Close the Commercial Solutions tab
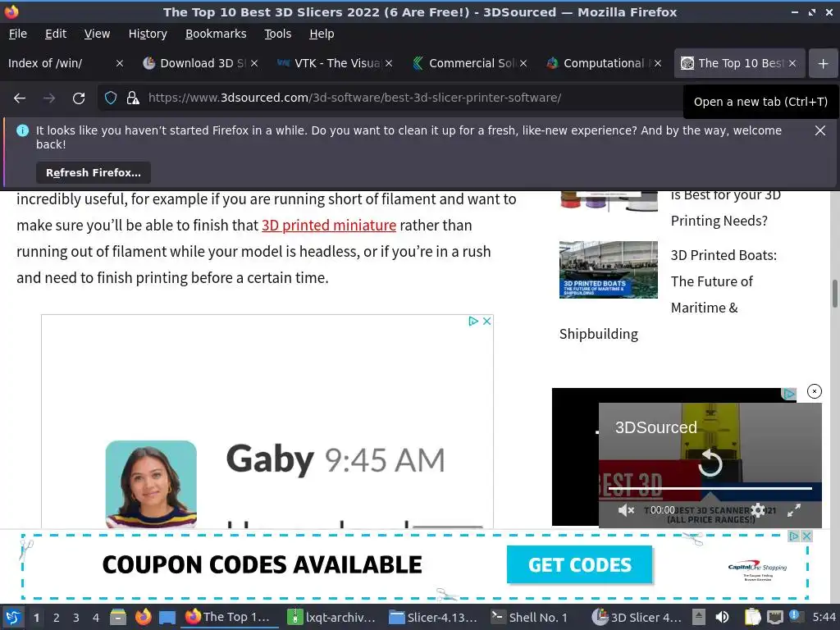Image resolution: width=840 pixels, height=630 pixels. tap(523, 63)
